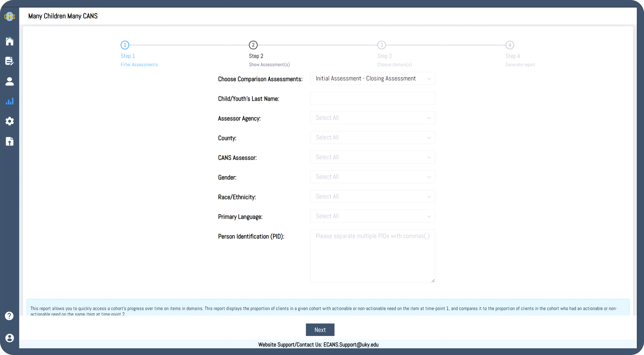The image size is (644, 355).
Task: Expand the County dropdown
Action: pos(373,137)
